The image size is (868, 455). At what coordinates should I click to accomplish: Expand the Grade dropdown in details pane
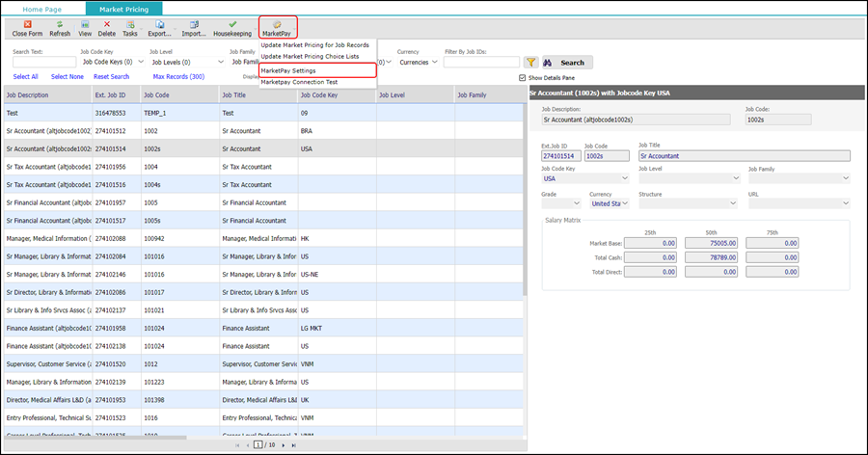pos(577,203)
